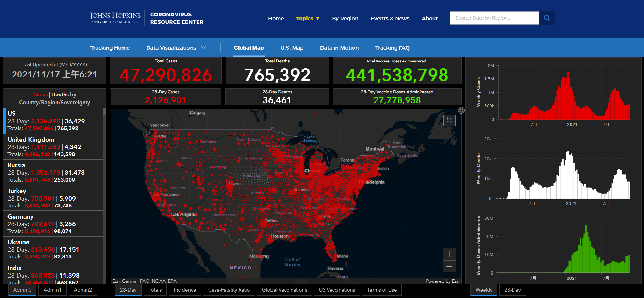Screen dimensions: 644x298
Task: Click the Total Deaths figure 765,392
Action: click(x=277, y=75)
